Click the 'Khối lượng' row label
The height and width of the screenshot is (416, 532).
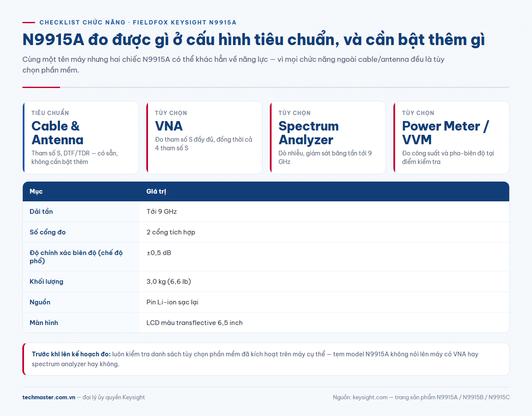click(x=46, y=282)
